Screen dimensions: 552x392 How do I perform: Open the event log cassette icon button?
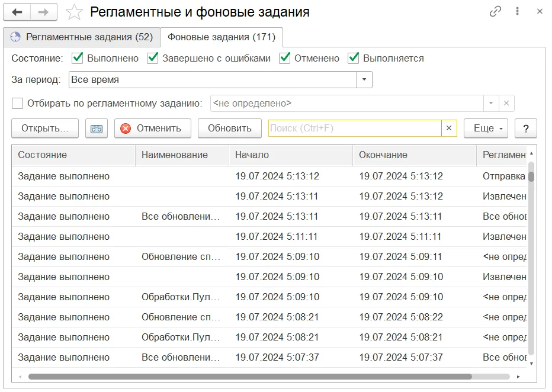click(97, 128)
